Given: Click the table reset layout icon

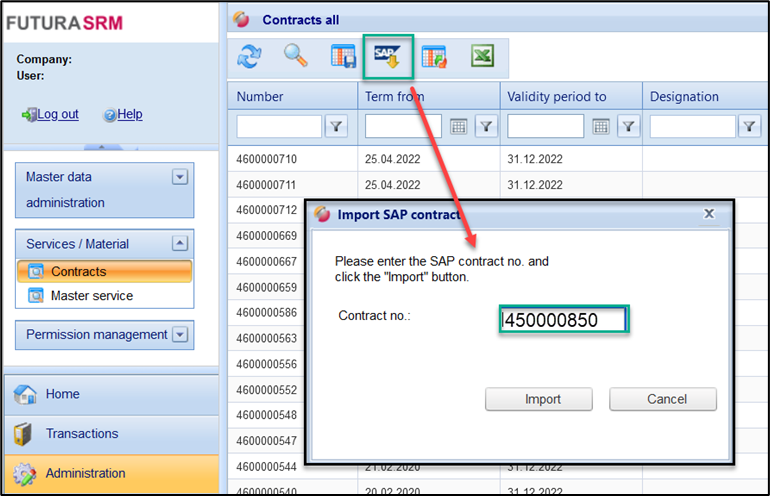Looking at the screenshot, I should pyautogui.click(x=434, y=57).
